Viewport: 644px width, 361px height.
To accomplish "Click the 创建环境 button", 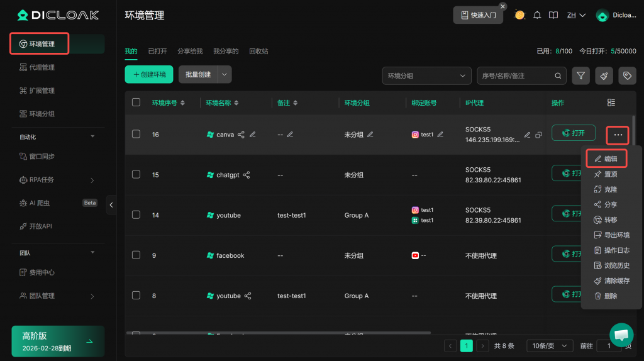I will pyautogui.click(x=149, y=74).
